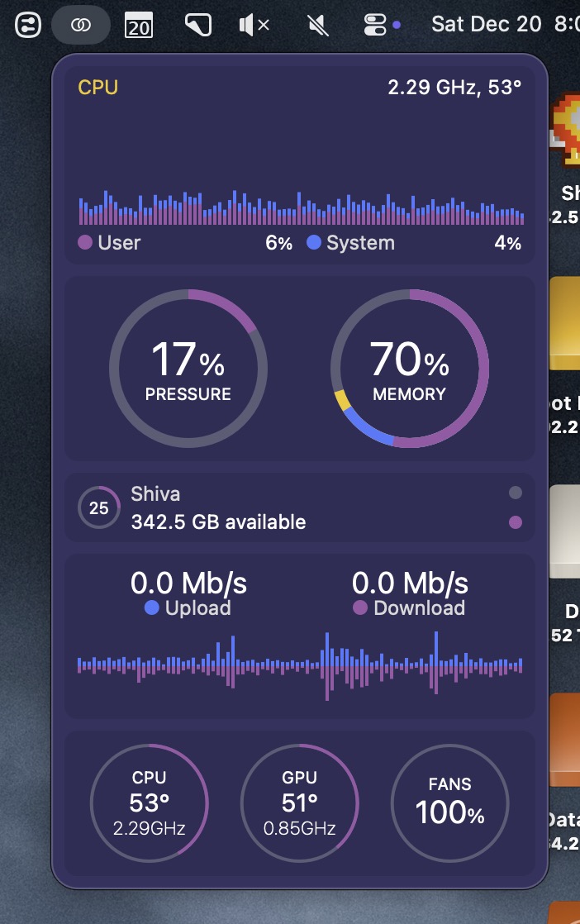Viewport: 580px width, 924px height.
Task: Click the overlapping circles menu bar icon
Action: 80,26
